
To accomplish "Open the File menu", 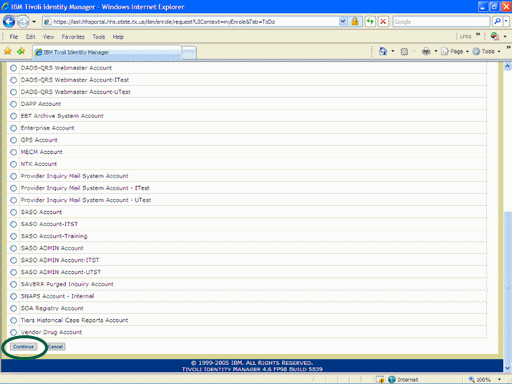I will pyautogui.click(x=14, y=37).
